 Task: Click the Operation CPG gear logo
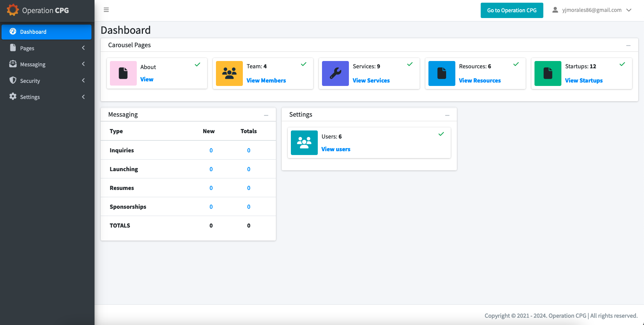coord(13,10)
